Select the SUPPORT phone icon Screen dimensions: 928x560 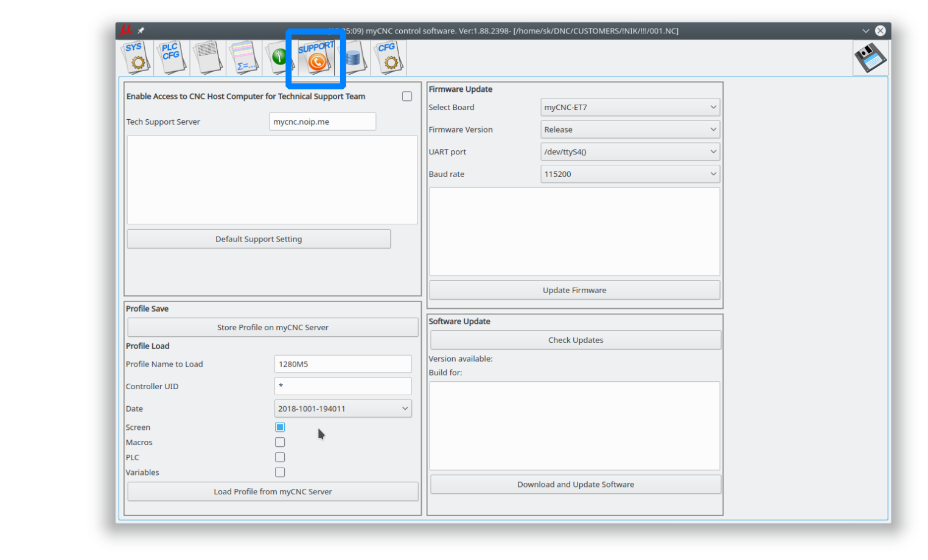(x=316, y=58)
